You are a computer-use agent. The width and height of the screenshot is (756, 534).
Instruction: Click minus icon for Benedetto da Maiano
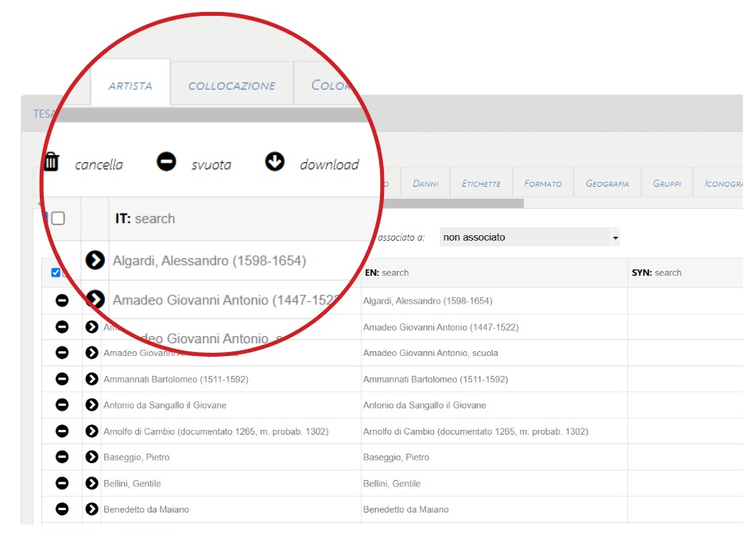[x=62, y=509]
